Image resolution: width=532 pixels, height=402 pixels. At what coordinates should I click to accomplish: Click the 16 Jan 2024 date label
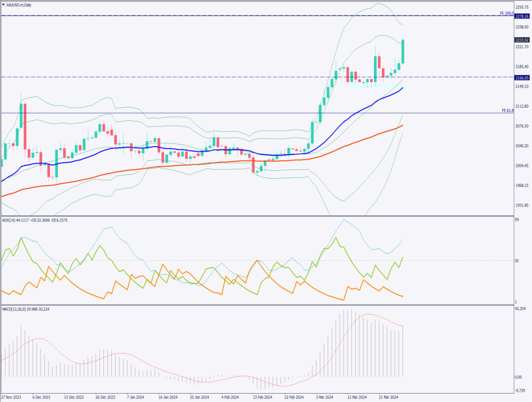[168, 396]
